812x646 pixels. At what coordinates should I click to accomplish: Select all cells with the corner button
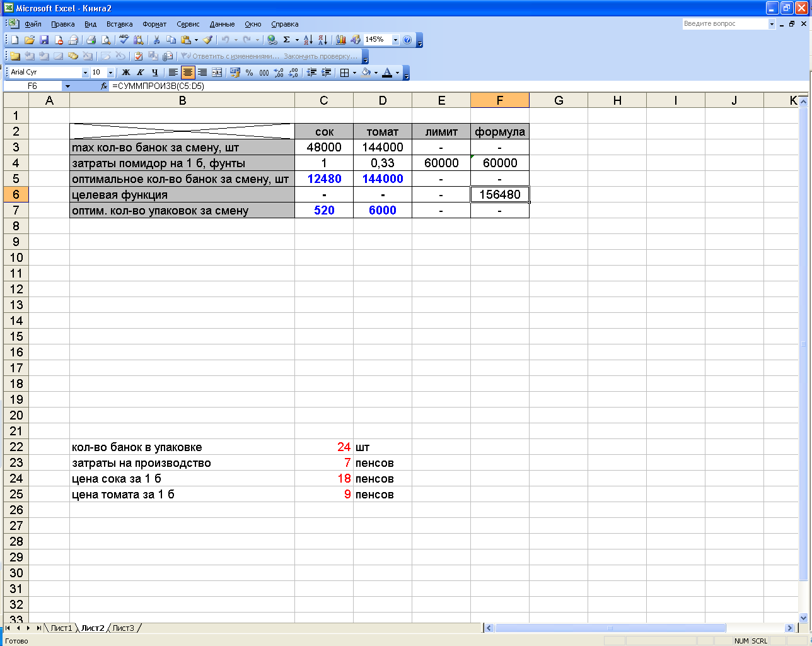[x=16, y=100]
